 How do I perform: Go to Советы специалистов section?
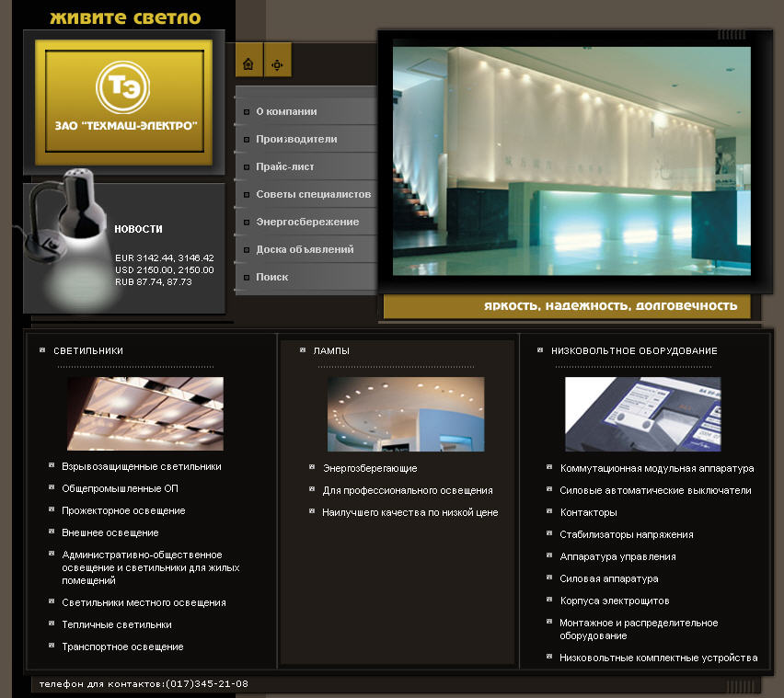tap(313, 194)
